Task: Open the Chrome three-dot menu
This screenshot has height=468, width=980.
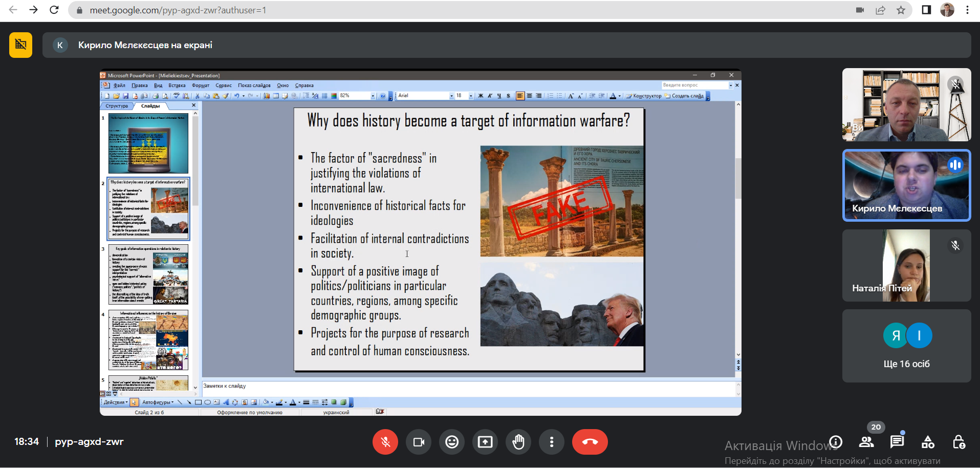Action: coord(967,10)
